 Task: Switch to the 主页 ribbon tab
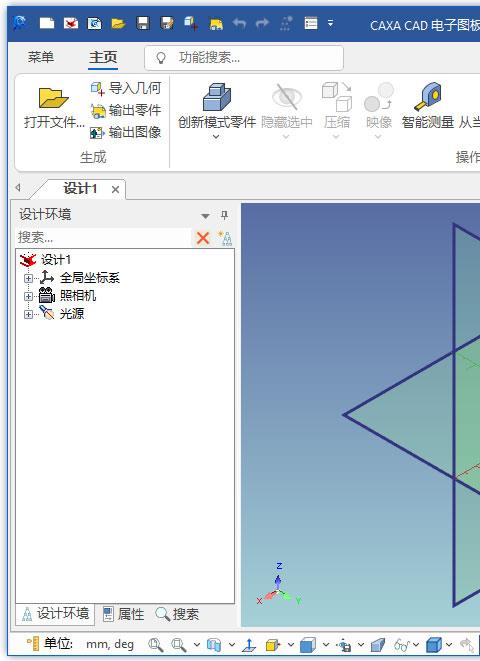point(103,57)
